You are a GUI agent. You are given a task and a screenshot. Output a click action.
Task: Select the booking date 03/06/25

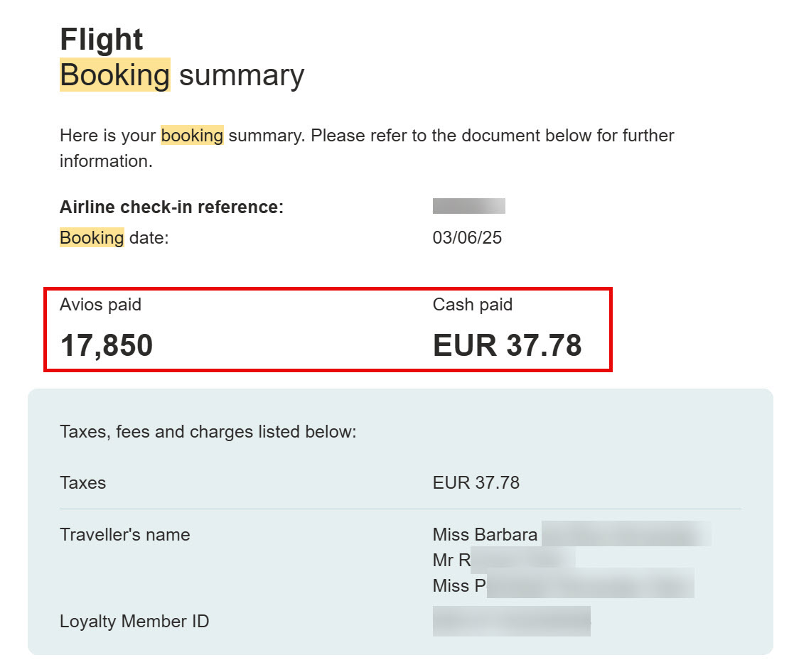(x=467, y=237)
